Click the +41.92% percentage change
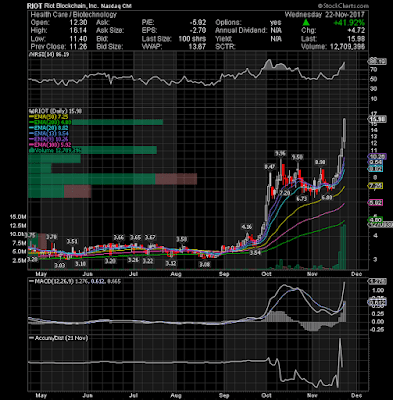Screen dimensions: 393x400 (x=349, y=23)
